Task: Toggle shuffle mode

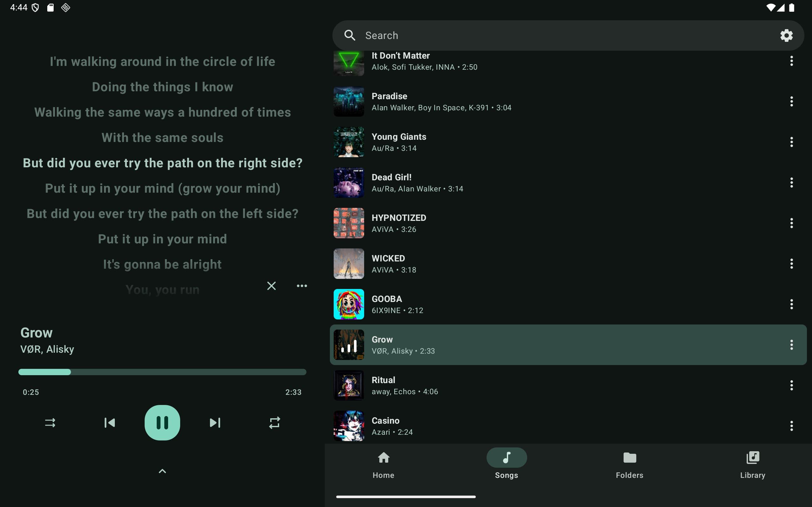Action: [50, 422]
